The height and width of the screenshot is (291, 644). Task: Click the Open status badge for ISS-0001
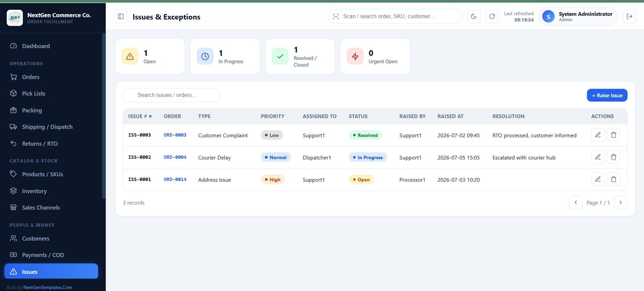[361, 179]
